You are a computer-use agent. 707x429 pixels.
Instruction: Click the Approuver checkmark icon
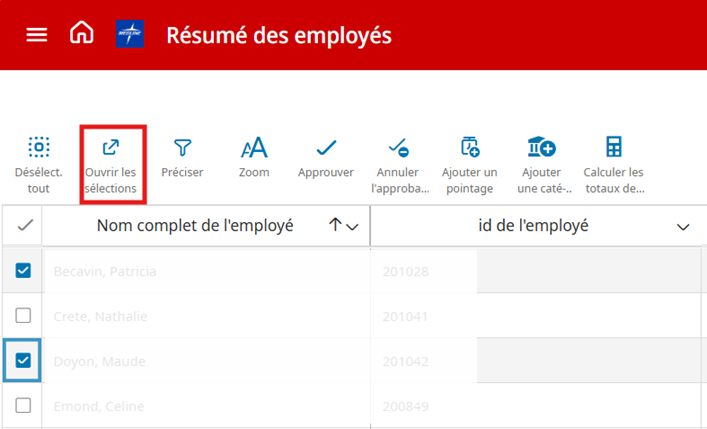[x=326, y=149]
